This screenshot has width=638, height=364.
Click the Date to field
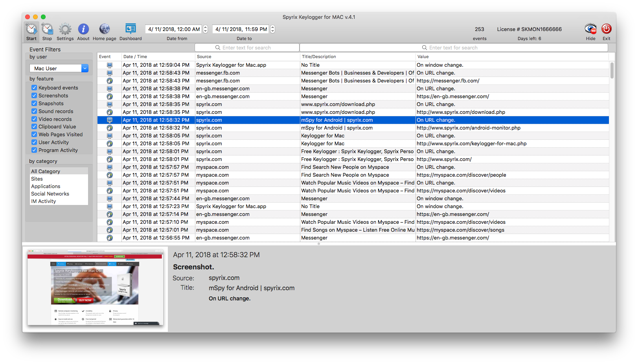click(241, 29)
